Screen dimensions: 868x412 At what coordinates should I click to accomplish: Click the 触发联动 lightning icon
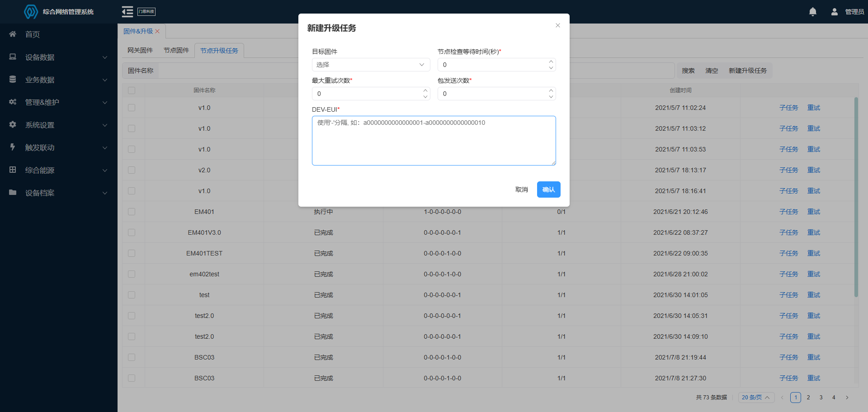tap(13, 147)
